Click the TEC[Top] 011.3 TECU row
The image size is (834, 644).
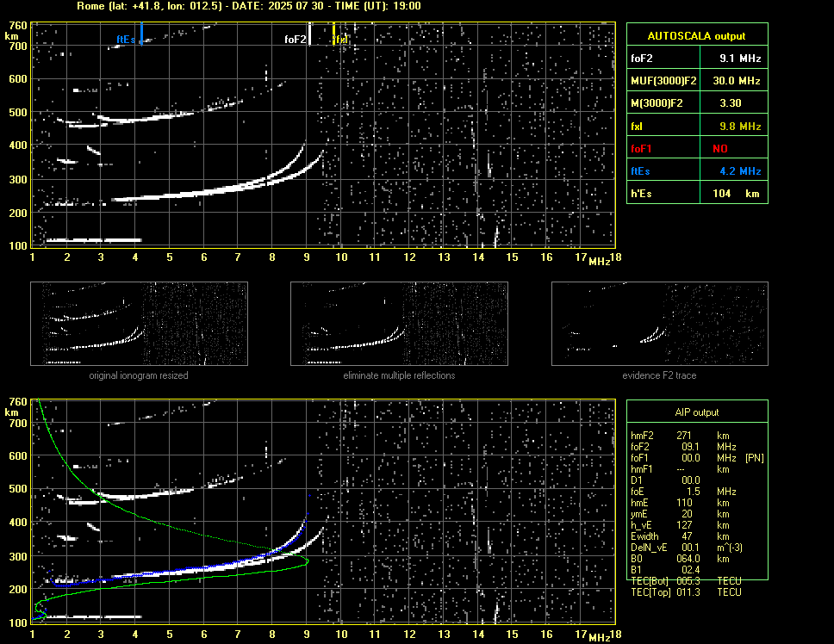point(686,592)
